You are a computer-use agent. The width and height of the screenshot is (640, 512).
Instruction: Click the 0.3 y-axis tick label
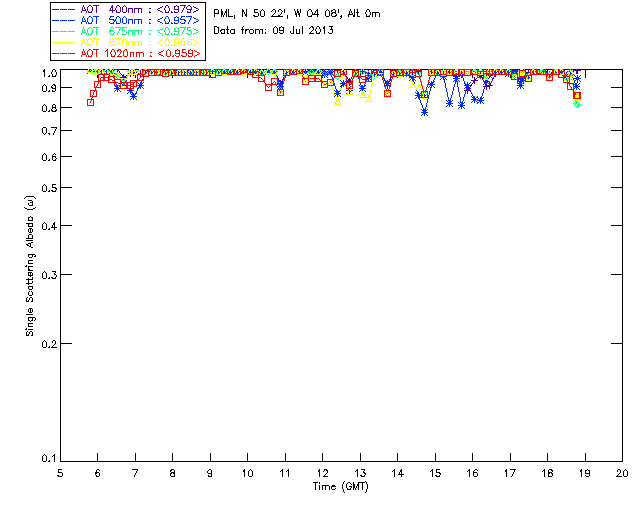click(49, 275)
